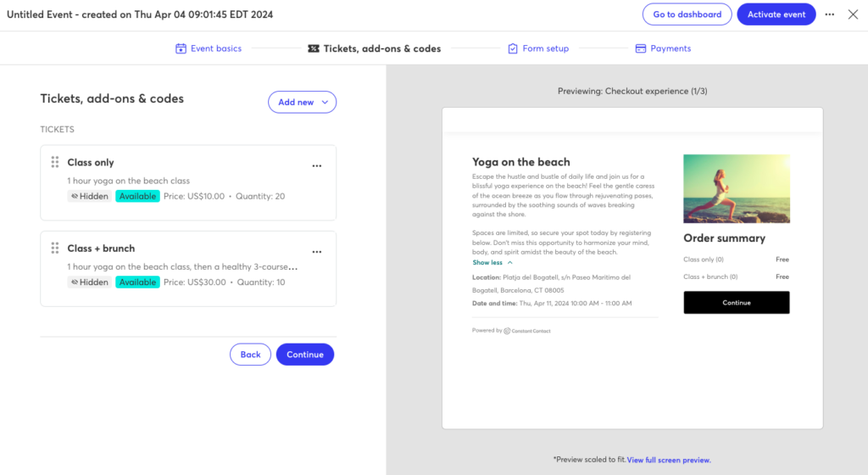Click the Form setup clipboard icon
Image resolution: width=868 pixels, height=475 pixels.
coord(513,49)
